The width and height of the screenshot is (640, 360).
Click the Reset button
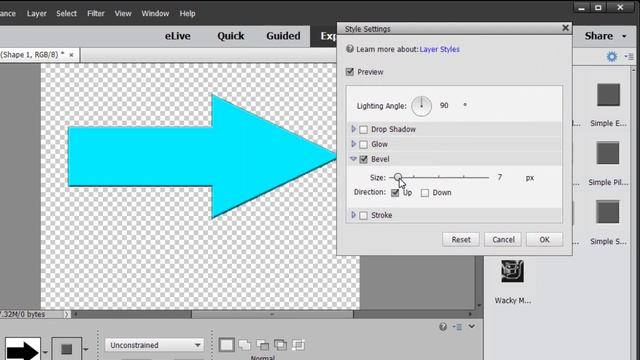pyautogui.click(x=461, y=240)
